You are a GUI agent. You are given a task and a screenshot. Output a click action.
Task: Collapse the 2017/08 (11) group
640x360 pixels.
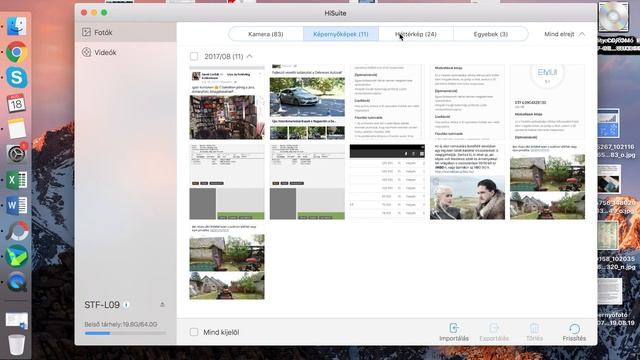click(x=249, y=56)
